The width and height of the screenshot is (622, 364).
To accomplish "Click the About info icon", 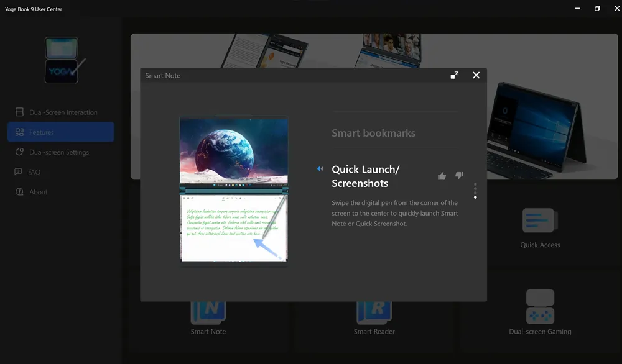I will [19, 192].
